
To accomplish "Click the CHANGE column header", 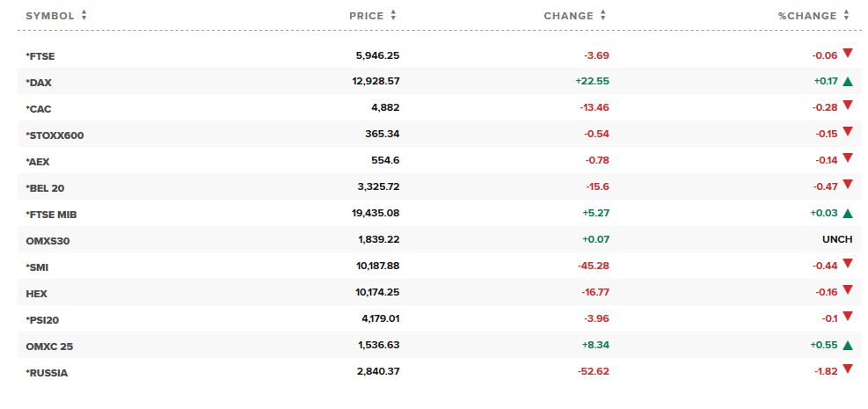I will [568, 16].
